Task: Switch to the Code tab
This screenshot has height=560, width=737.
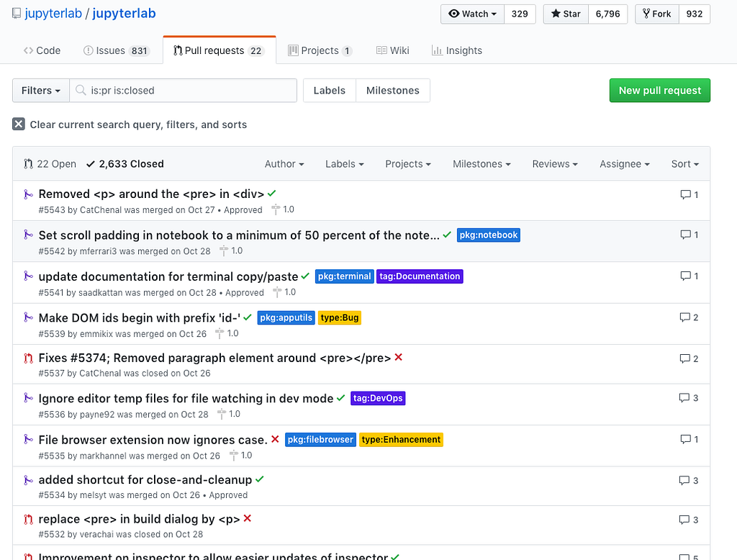Action: [42, 50]
